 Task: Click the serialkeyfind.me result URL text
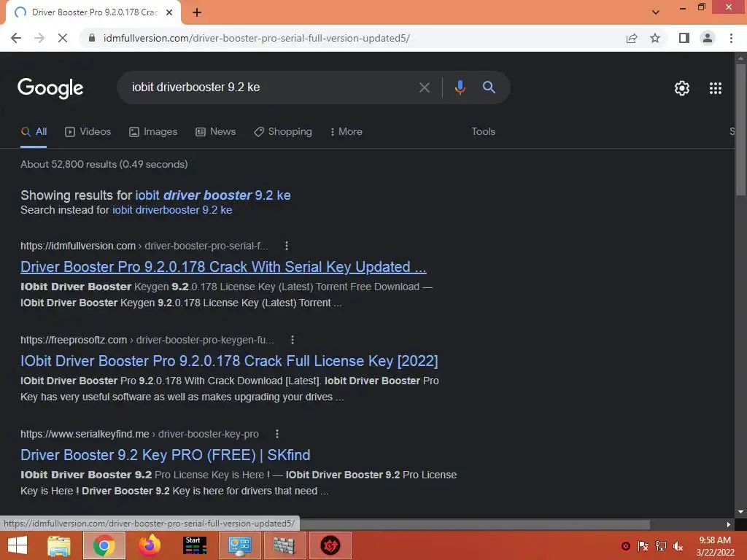coord(139,434)
